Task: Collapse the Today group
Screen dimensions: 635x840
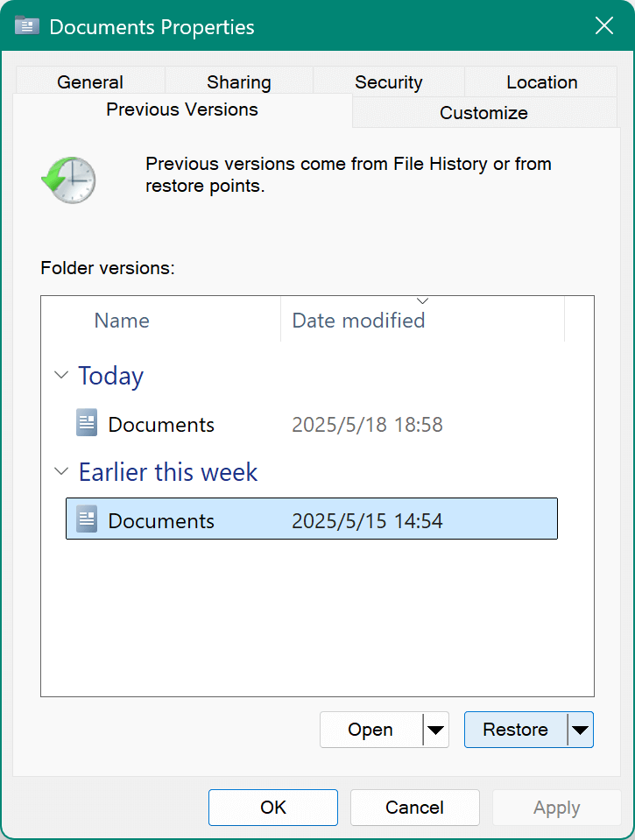Action: (60, 375)
